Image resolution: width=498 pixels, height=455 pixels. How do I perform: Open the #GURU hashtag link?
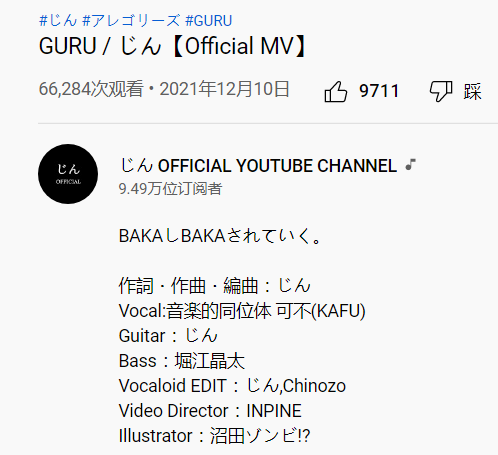[209, 21]
